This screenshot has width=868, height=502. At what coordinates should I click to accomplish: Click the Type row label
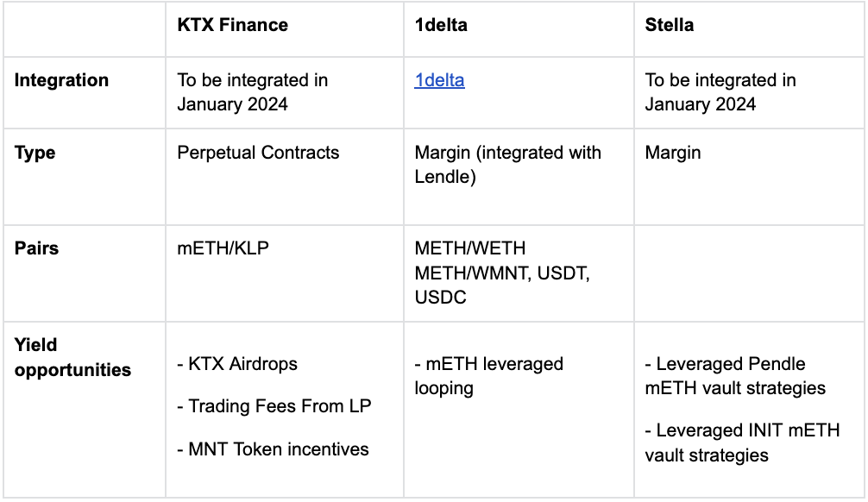(x=35, y=153)
